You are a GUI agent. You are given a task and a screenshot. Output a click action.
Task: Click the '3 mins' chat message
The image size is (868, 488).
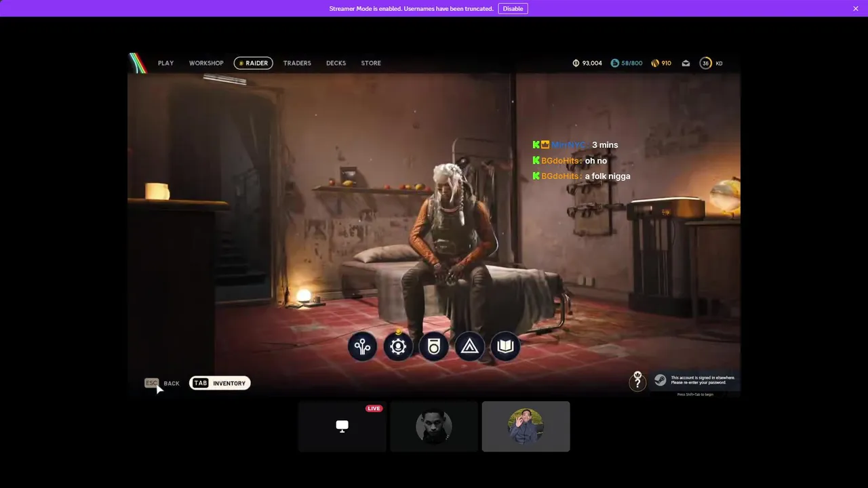coord(605,145)
